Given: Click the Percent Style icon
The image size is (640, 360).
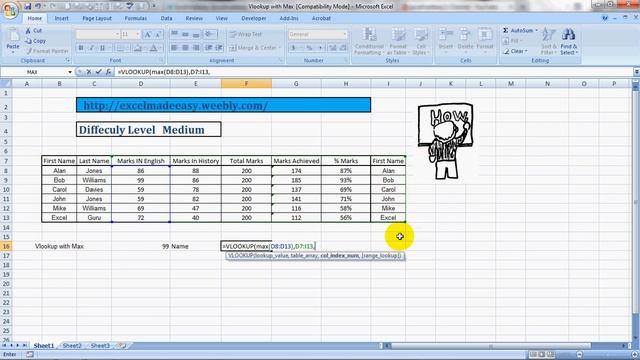Looking at the screenshot, I should (x=309, y=48).
